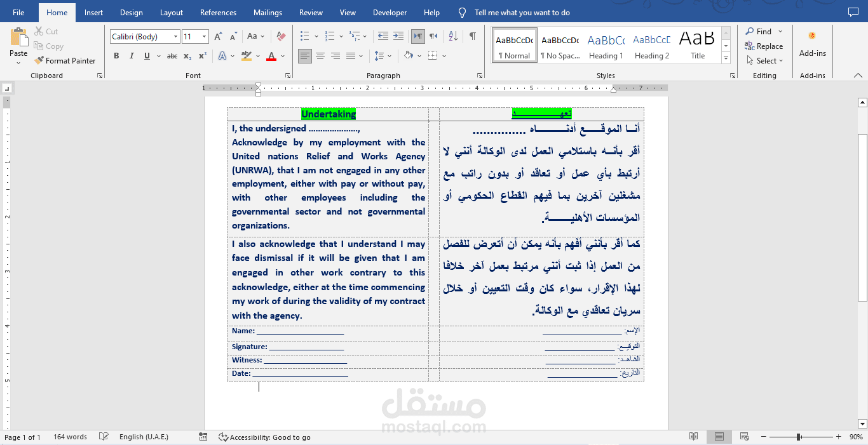Apply the Title style
Screen dimensions: 868x445
point(697,45)
